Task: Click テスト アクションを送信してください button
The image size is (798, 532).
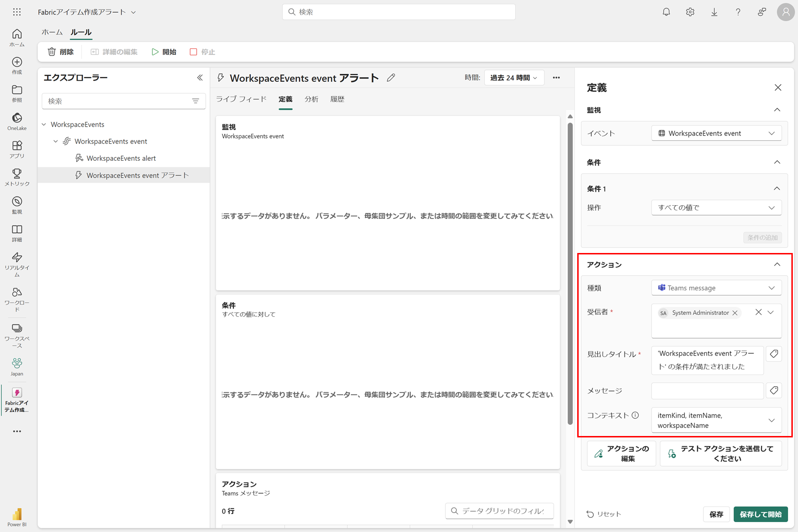Action: [x=721, y=454]
